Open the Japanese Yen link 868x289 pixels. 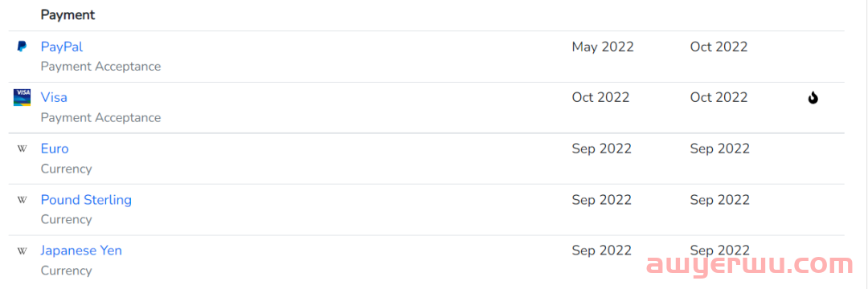[81, 250]
